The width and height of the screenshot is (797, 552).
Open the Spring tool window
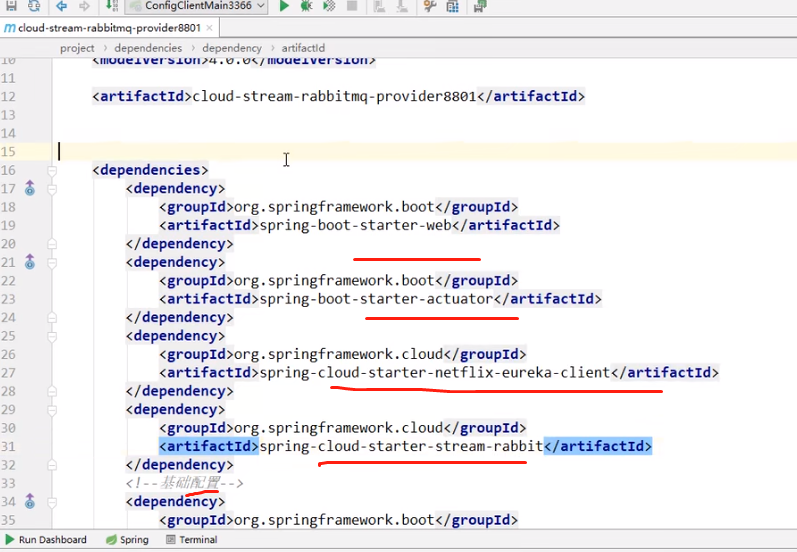(x=127, y=540)
